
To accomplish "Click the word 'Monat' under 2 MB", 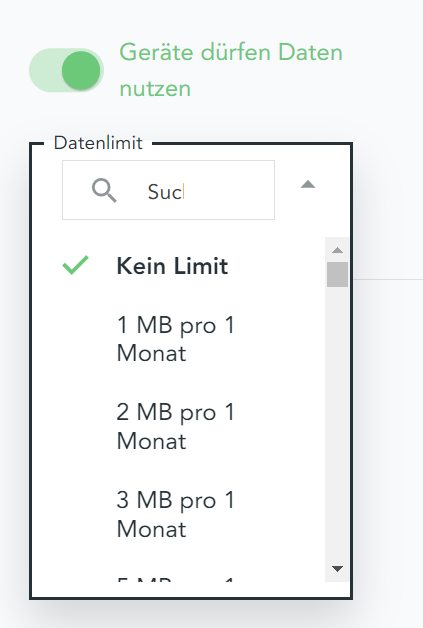I will coord(151,441).
